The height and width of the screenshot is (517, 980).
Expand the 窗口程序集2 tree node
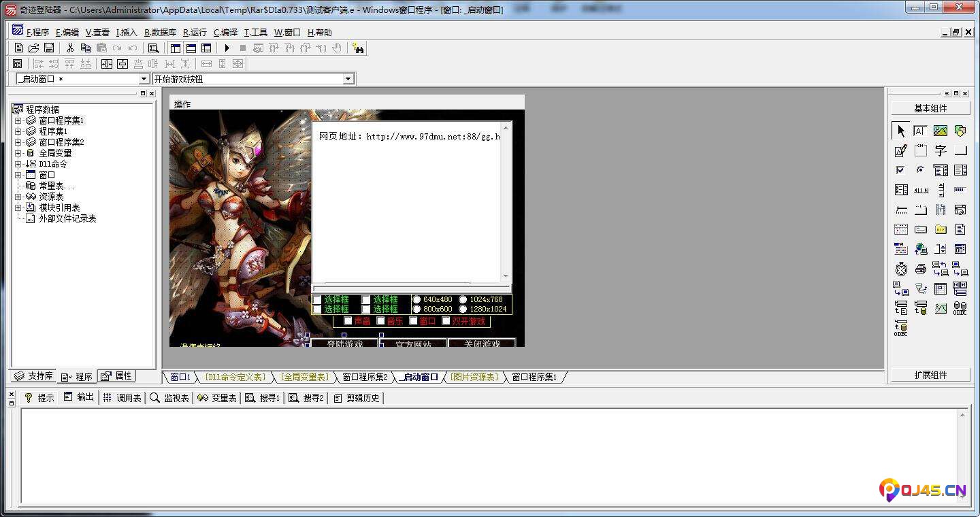point(18,142)
